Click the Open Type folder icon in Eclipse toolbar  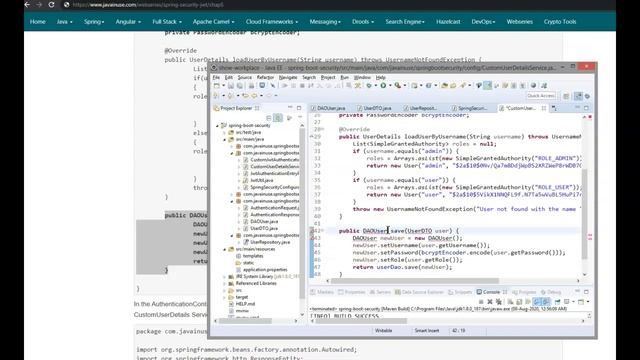(x=444, y=85)
